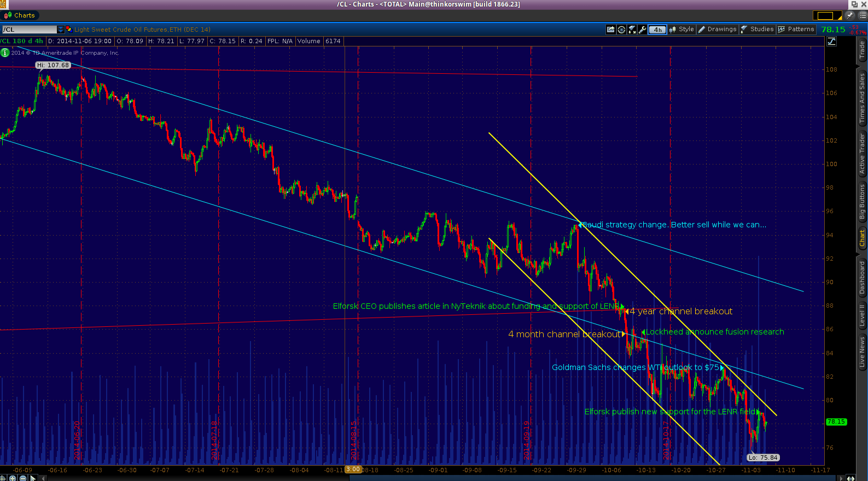Open the Patterns menu
This screenshot has height=481, width=868.
796,30
